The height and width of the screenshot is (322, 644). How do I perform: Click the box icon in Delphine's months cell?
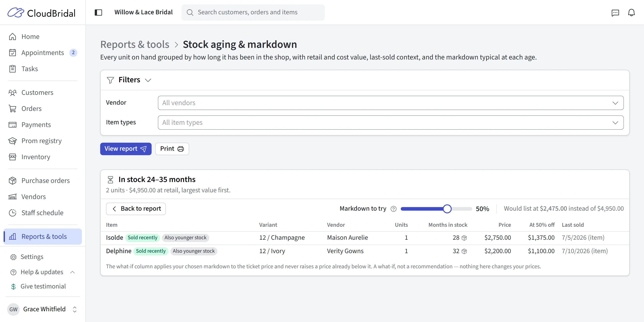pyautogui.click(x=464, y=251)
